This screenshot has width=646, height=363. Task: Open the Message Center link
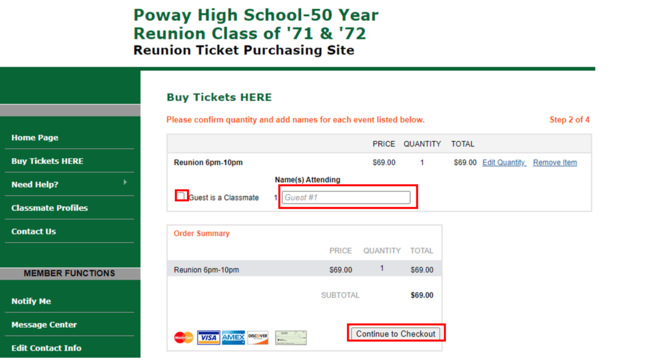[x=44, y=325]
